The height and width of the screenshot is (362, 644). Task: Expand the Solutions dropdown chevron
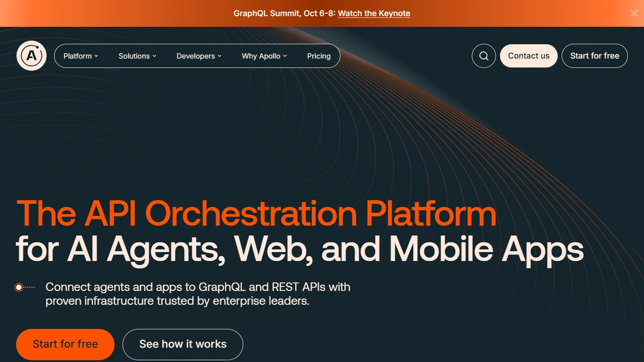click(154, 56)
